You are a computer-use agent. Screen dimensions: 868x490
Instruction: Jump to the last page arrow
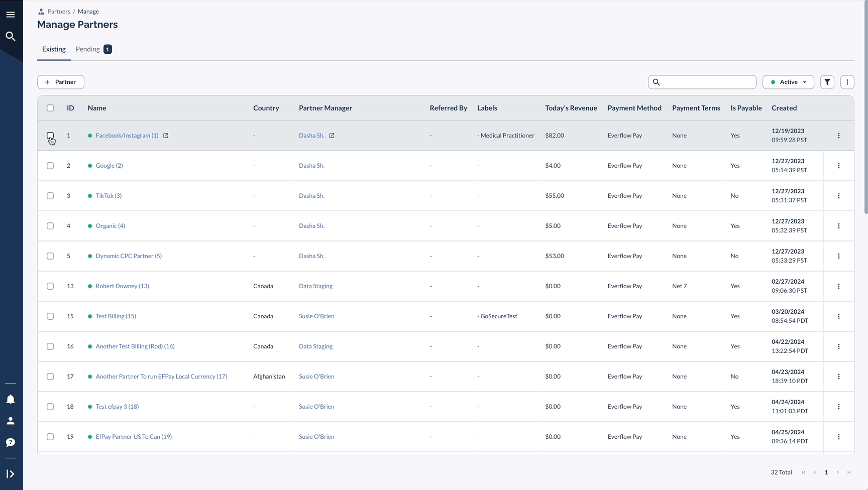[849, 472]
